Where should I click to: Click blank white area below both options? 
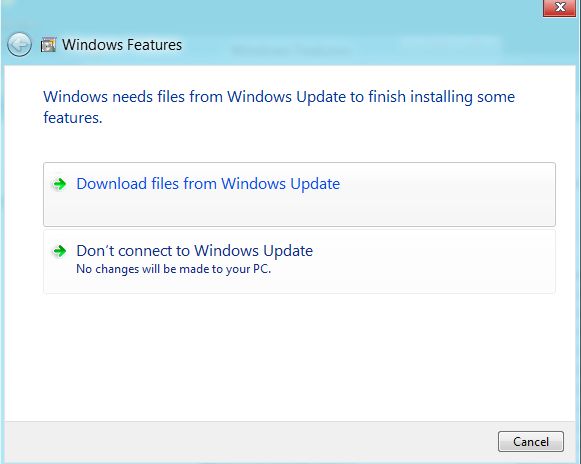pos(289,356)
